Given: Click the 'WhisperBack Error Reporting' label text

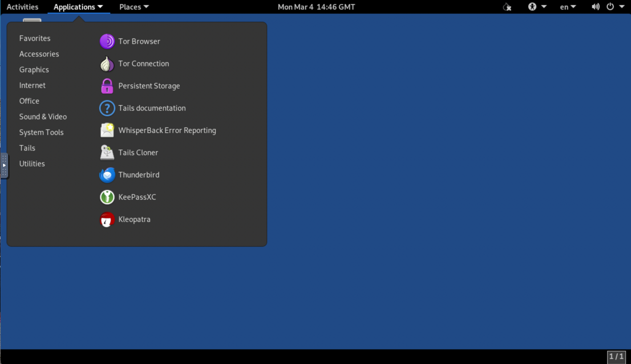Looking at the screenshot, I should pos(167,130).
